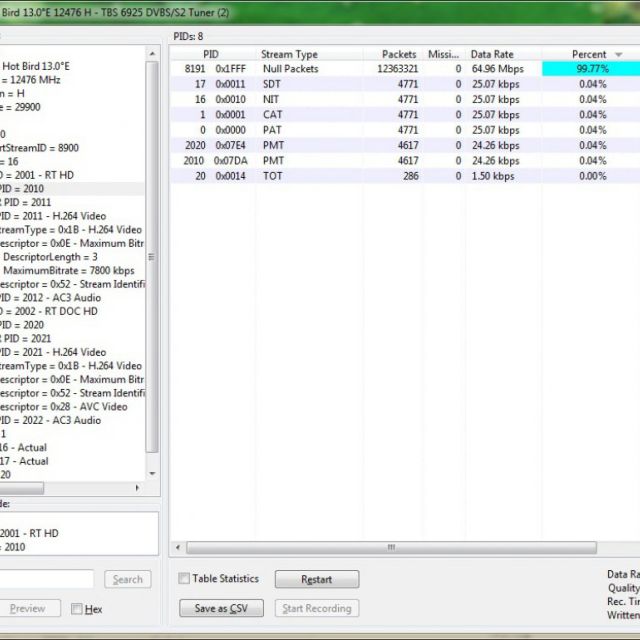The width and height of the screenshot is (640, 640).
Task: Click the Search button
Action: 127,579
